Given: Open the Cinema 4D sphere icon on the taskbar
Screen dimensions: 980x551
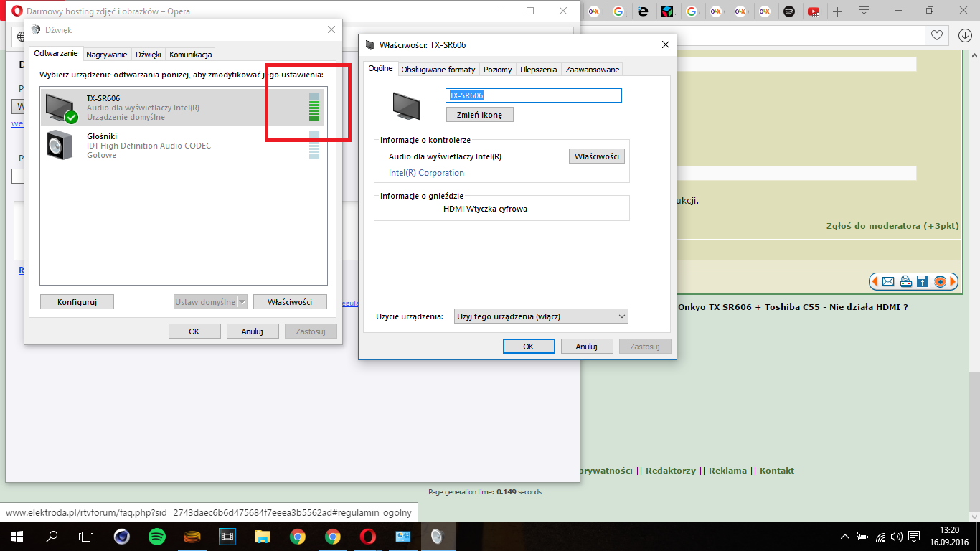Looking at the screenshot, I should point(121,537).
